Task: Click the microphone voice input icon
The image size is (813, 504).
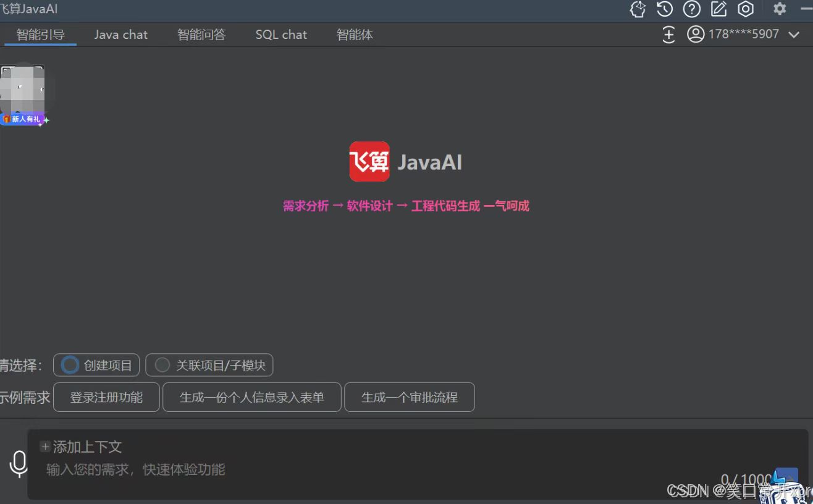Action: pos(19,464)
